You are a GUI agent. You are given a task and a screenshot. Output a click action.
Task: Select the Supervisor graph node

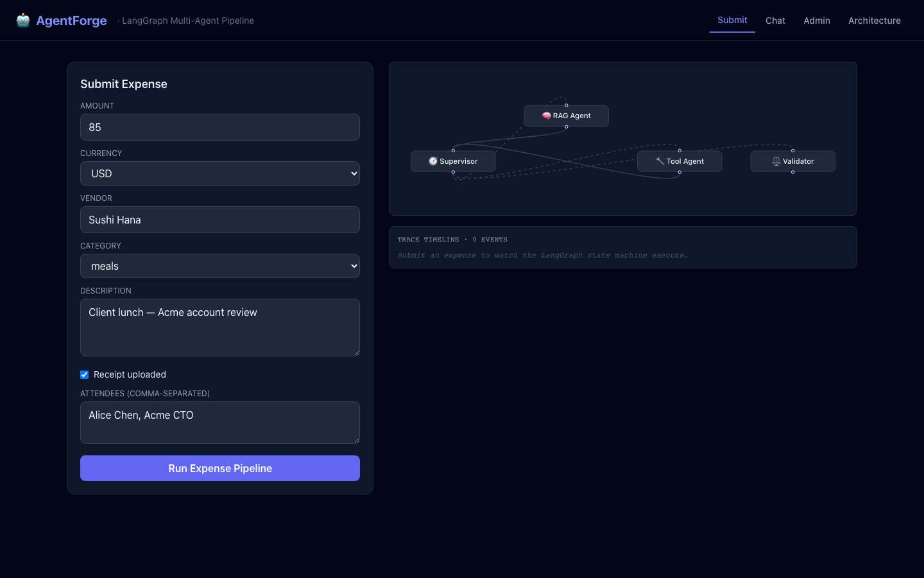tap(453, 162)
